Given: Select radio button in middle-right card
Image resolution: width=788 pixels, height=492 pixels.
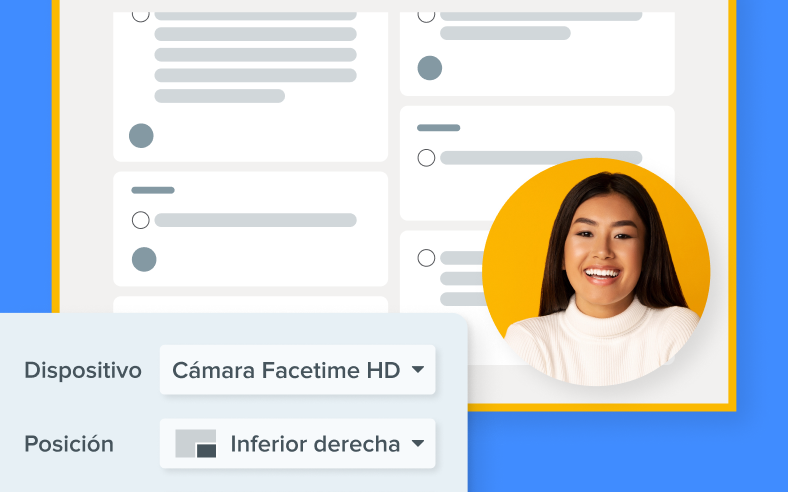Looking at the screenshot, I should coord(426,158).
